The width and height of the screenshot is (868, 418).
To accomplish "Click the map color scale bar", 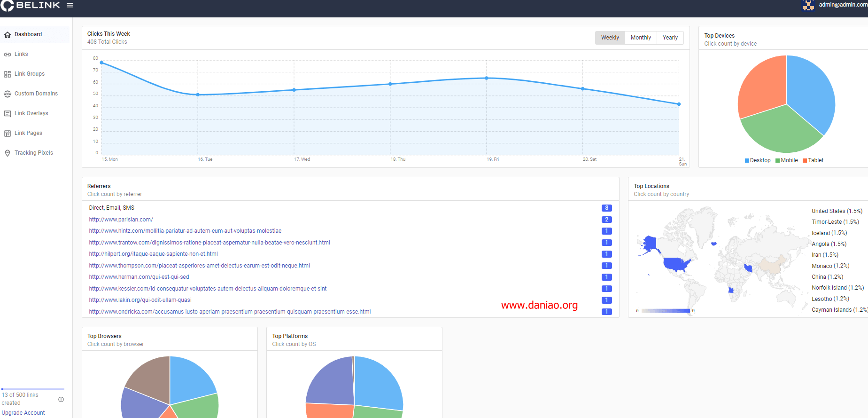I will click(666, 311).
